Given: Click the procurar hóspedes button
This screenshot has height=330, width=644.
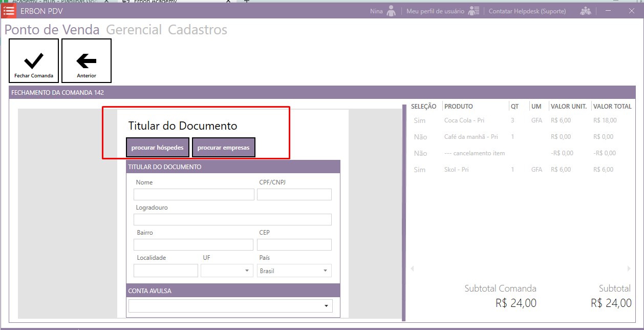Looking at the screenshot, I should pos(157,148).
